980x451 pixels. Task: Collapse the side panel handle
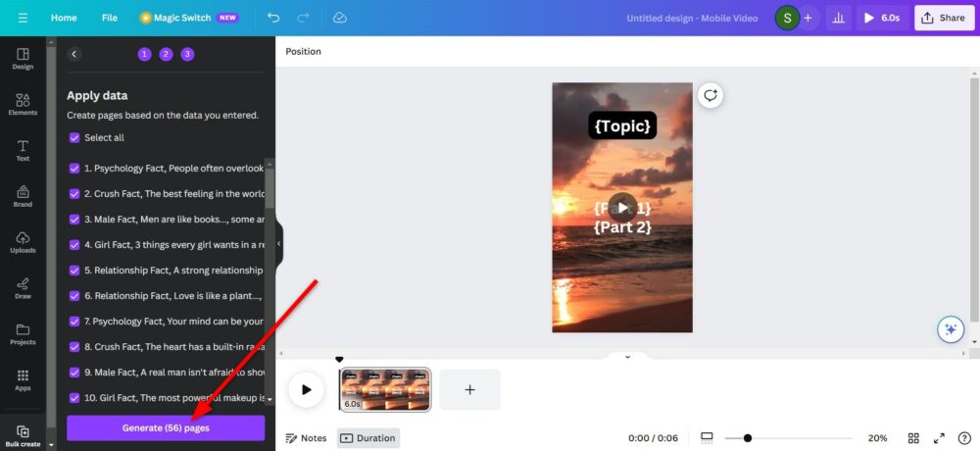click(x=278, y=244)
